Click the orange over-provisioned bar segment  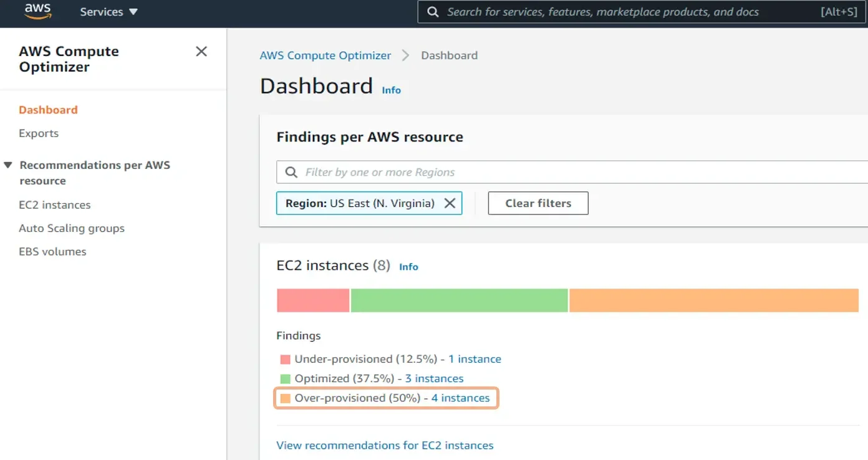click(x=713, y=300)
